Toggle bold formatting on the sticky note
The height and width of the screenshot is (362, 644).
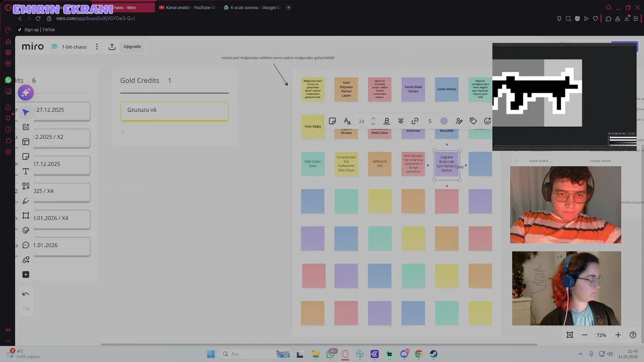click(x=386, y=121)
